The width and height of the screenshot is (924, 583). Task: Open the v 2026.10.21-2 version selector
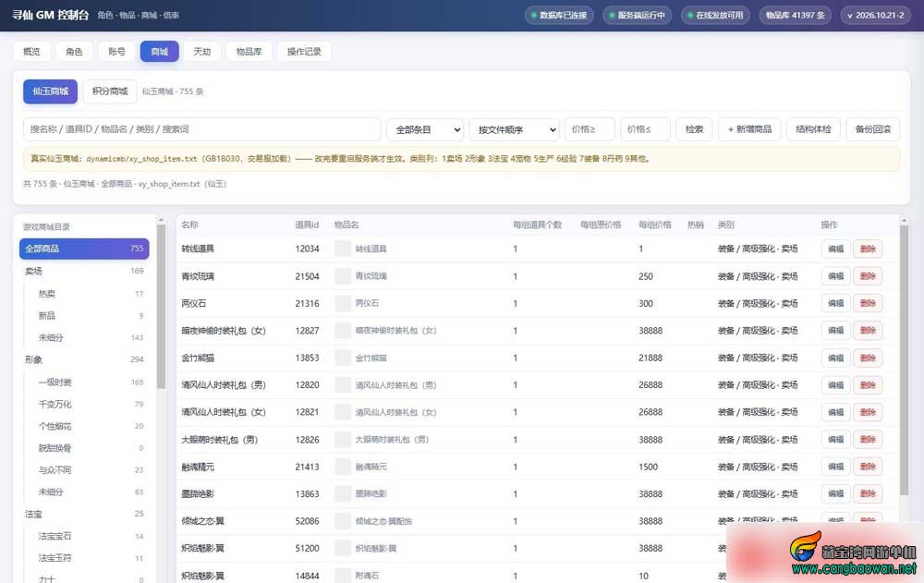pyautogui.click(x=876, y=16)
